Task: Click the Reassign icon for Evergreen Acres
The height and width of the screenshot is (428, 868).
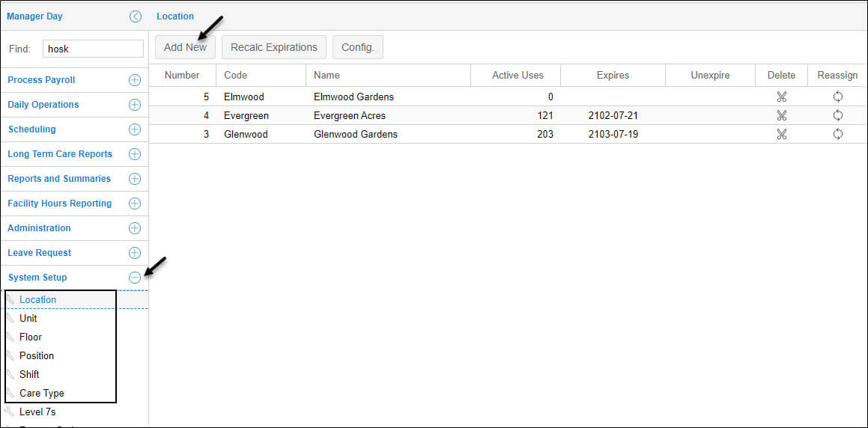Action: coord(837,115)
